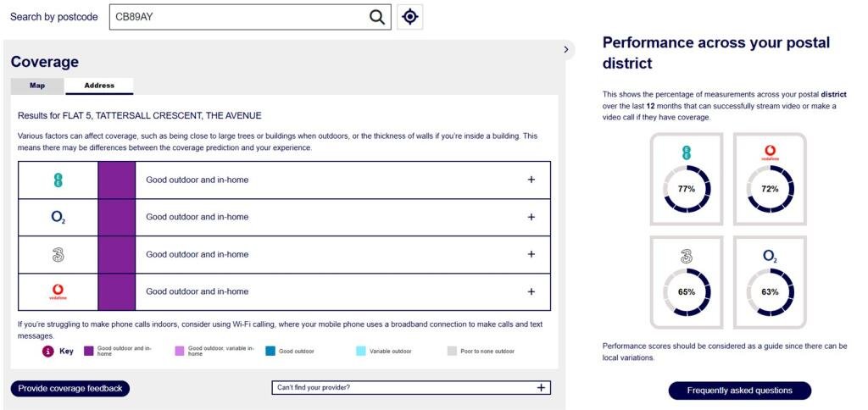Expand the Three coverage row
868x410 pixels.
pyautogui.click(x=531, y=254)
